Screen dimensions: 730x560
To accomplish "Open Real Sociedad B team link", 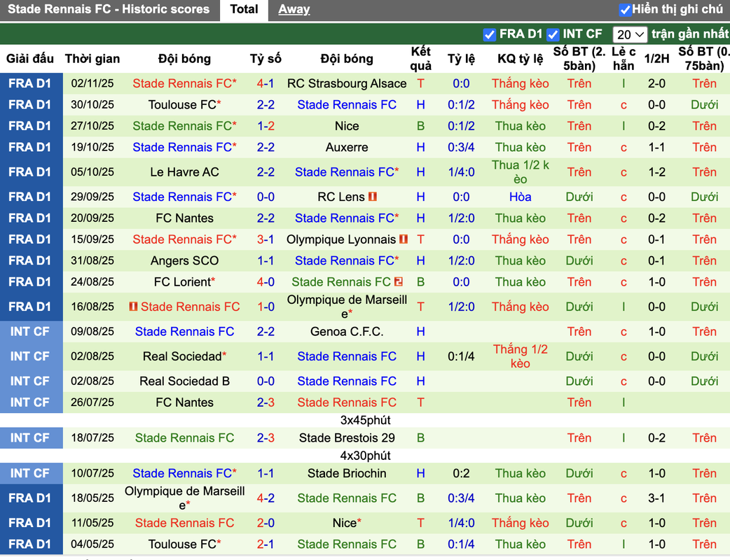I will (184, 381).
